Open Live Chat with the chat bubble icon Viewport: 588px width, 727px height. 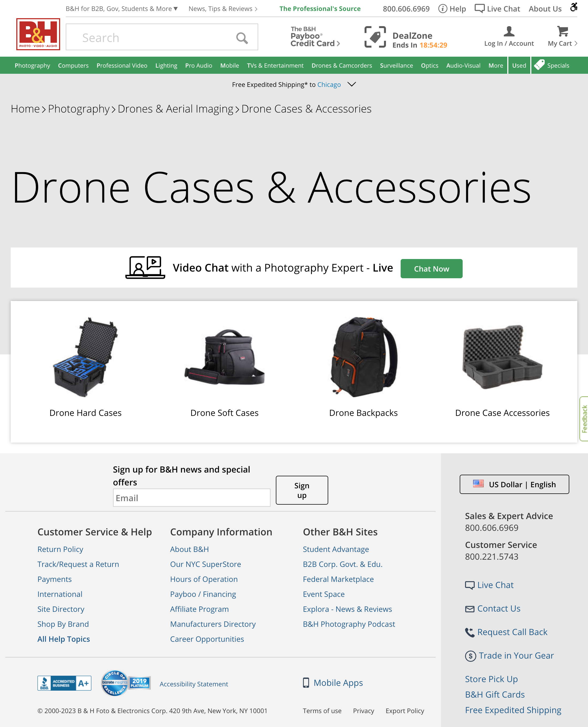pos(479,8)
